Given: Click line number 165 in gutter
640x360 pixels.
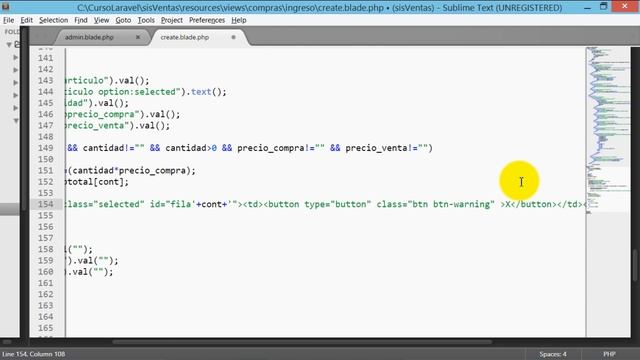Looking at the screenshot, I should pos(46,328).
